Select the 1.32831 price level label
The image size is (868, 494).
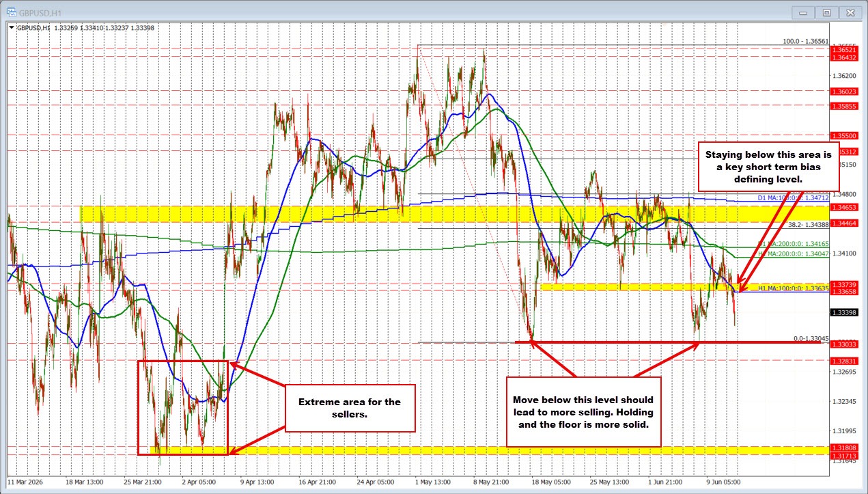(844, 361)
